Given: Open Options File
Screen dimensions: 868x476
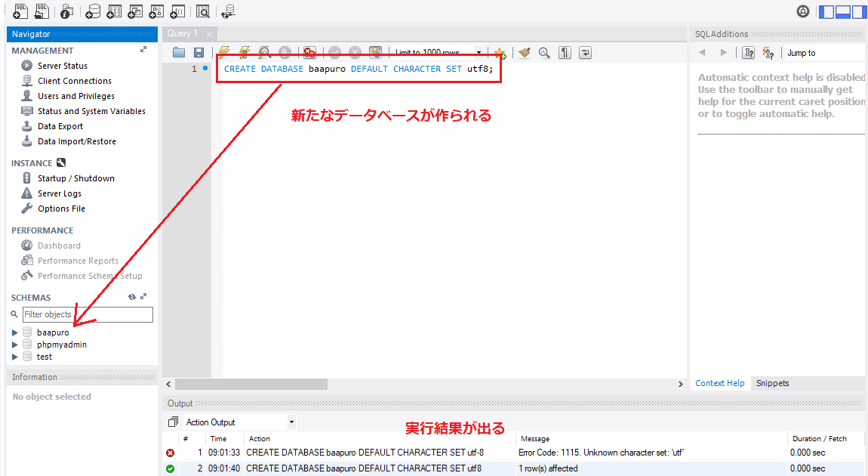Looking at the screenshot, I should point(61,209).
